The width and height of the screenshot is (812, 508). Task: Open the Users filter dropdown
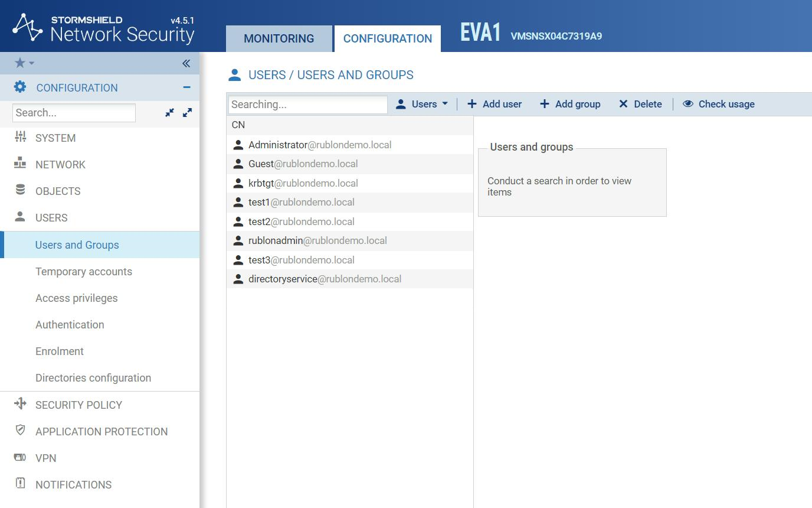pos(423,104)
